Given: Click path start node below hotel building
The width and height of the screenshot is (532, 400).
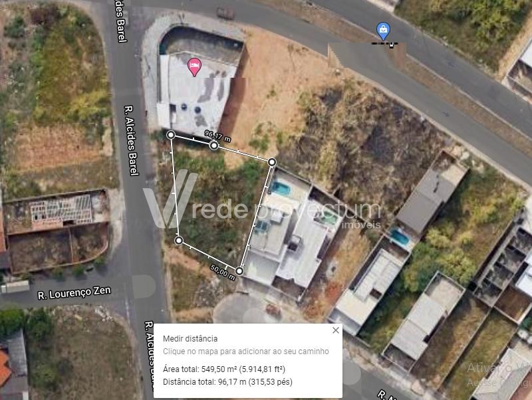Looking at the screenshot, I should 171,135.
